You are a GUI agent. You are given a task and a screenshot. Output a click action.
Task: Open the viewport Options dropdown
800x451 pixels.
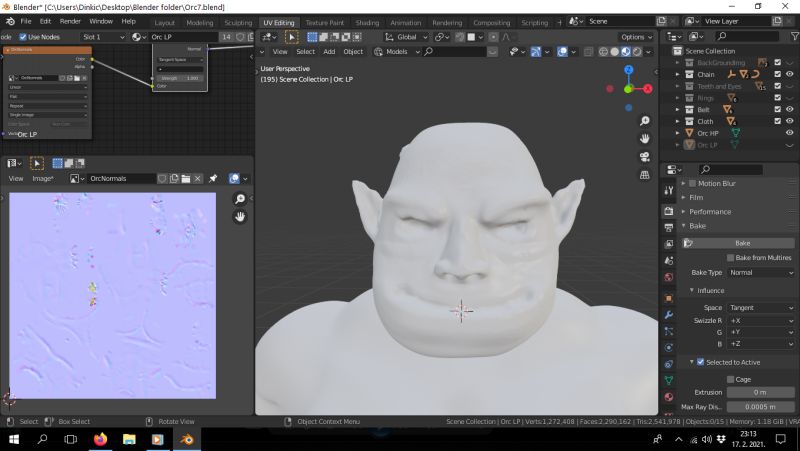[636, 37]
